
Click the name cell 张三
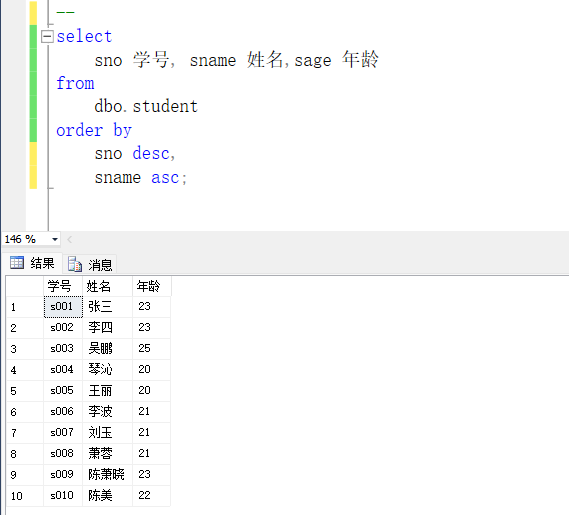click(107, 307)
